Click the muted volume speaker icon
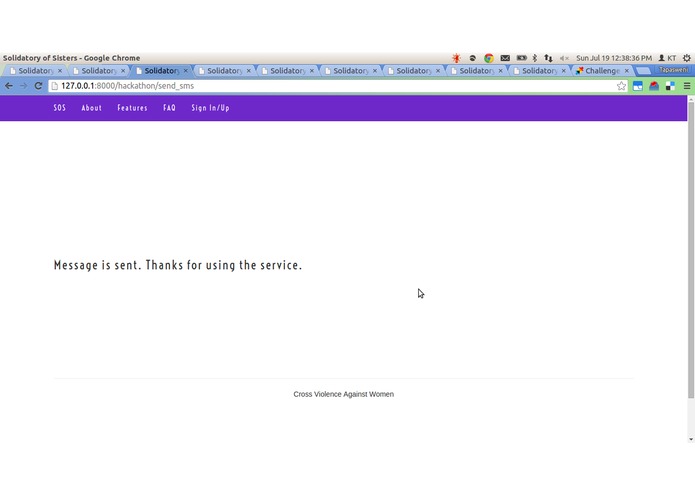Screen dimensions: 695x494 point(564,58)
